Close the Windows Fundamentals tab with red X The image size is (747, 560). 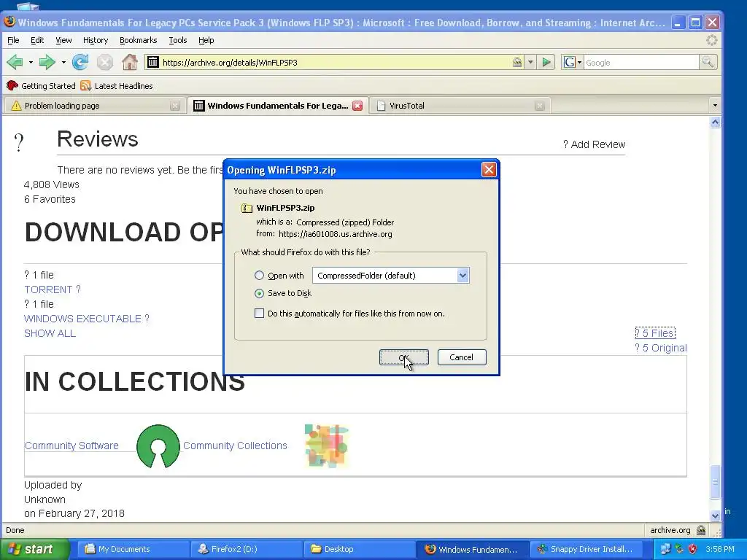(357, 106)
